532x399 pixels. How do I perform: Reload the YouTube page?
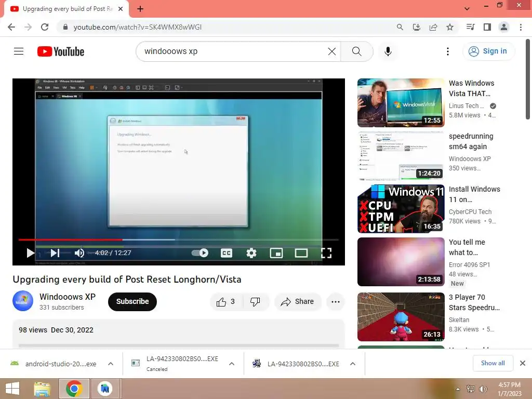[45, 27]
